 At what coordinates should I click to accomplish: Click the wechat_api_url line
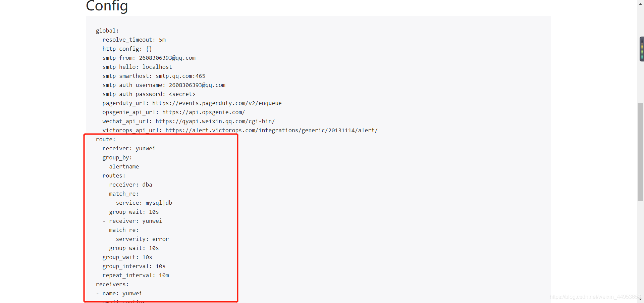[x=189, y=121]
